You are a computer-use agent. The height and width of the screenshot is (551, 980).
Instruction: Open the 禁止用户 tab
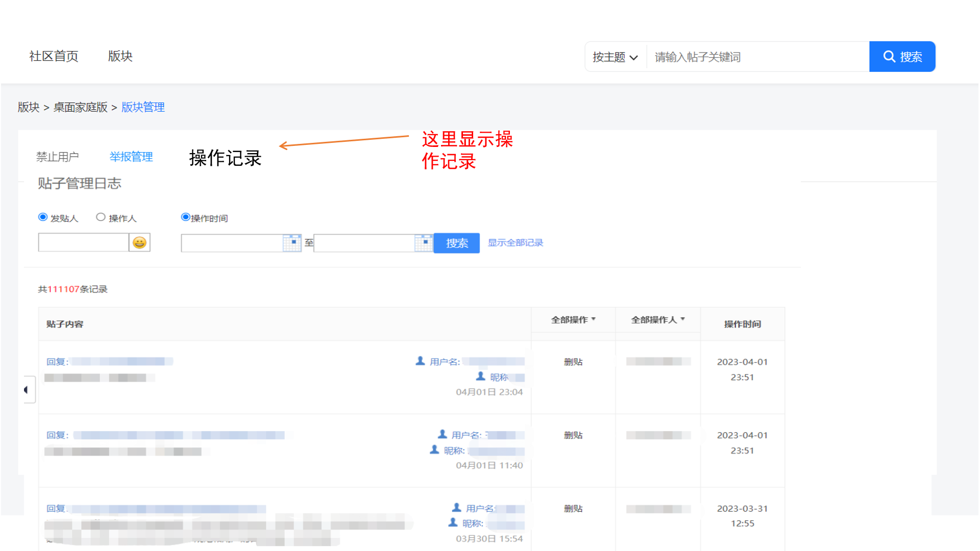(x=57, y=157)
